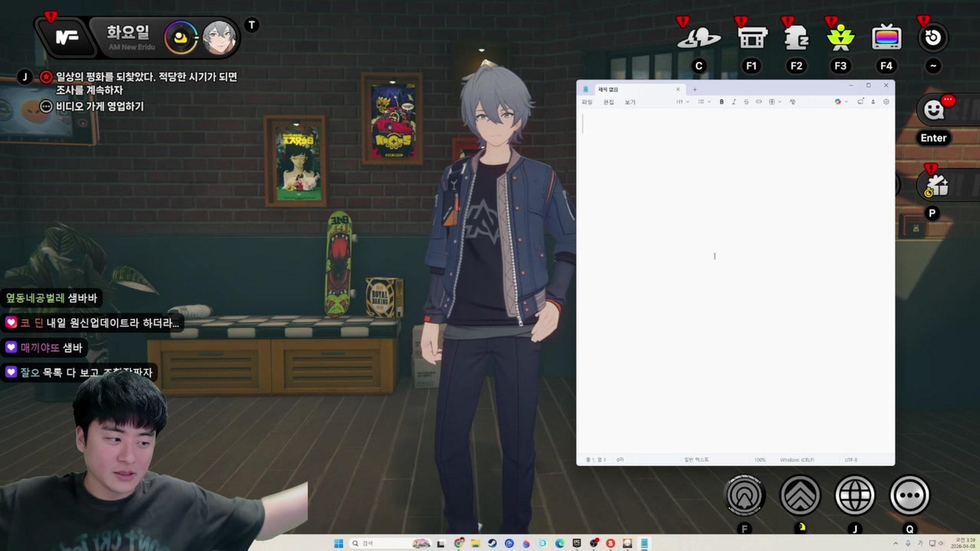Open the 파일 menu in Notepad
Image resolution: width=980 pixels, height=551 pixels.
(587, 102)
